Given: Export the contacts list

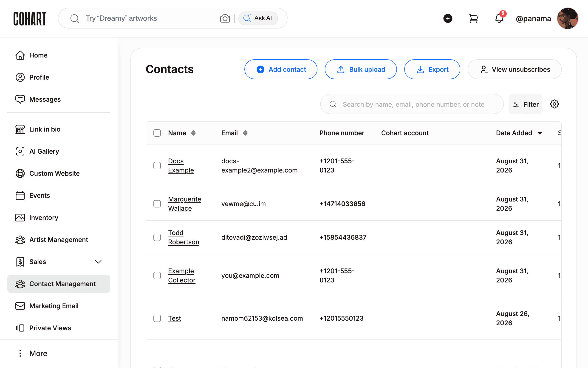Looking at the screenshot, I should click(x=432, y=69).
